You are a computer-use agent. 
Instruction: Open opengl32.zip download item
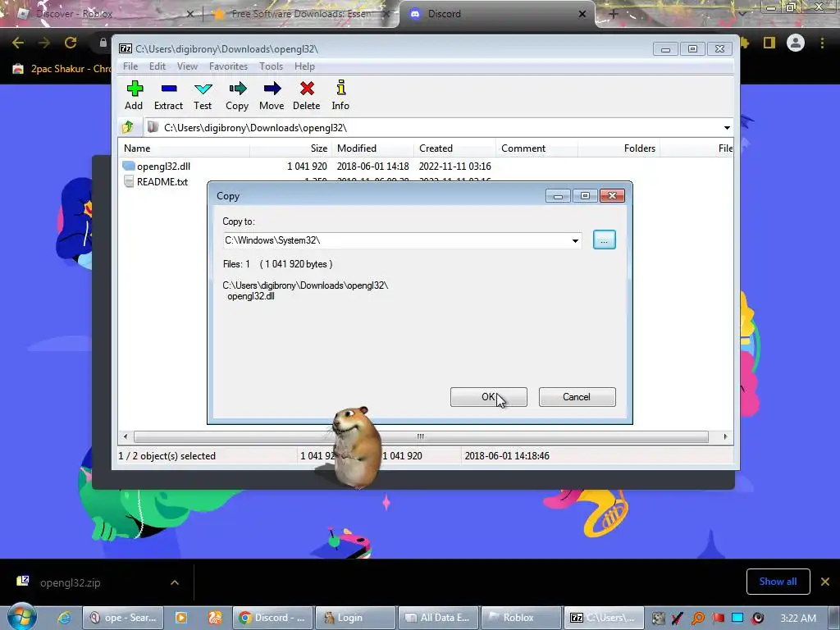70,582
